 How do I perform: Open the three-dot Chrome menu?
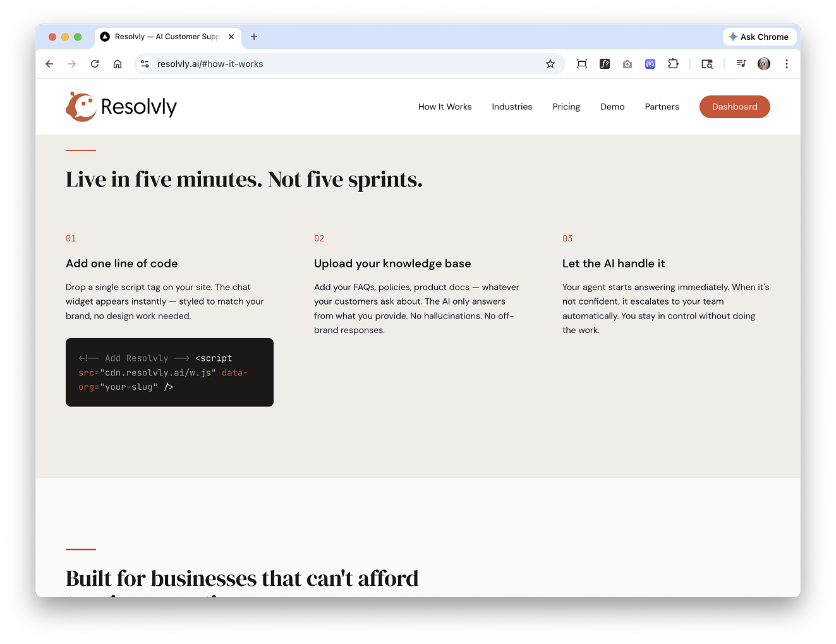(x=787, y=64)
